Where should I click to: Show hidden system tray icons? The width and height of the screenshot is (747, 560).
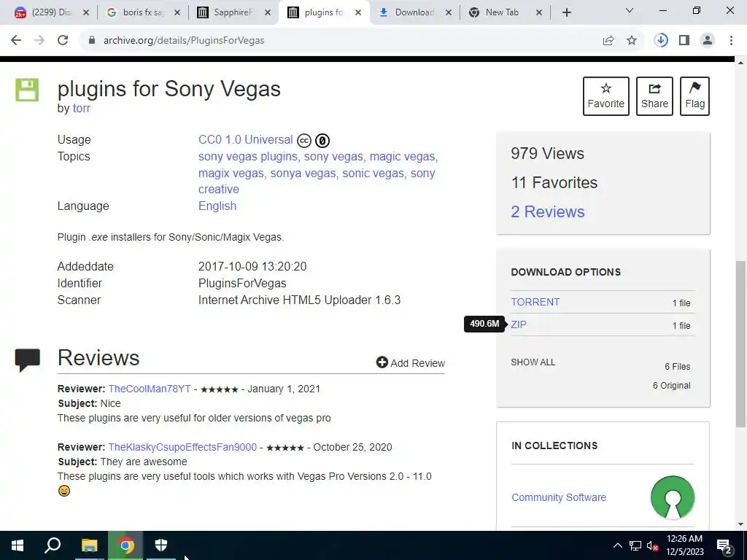click(617, 545)
